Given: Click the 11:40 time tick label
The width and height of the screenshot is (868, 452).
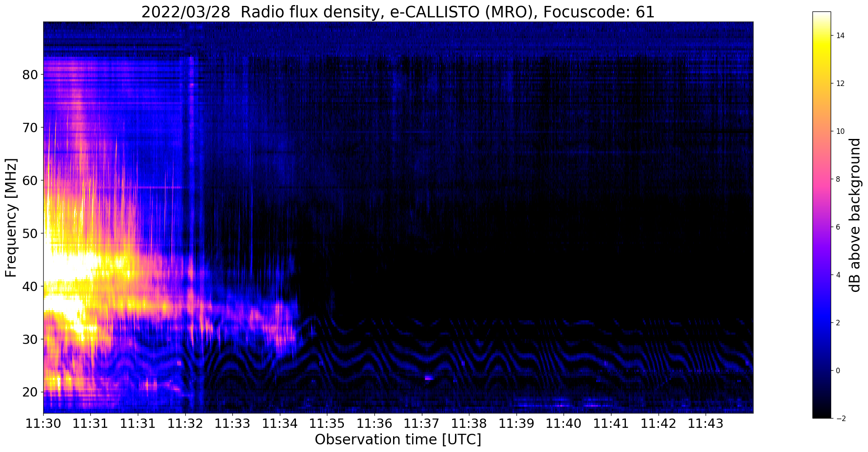Looking at the screenshot, I should click(564, 423).
